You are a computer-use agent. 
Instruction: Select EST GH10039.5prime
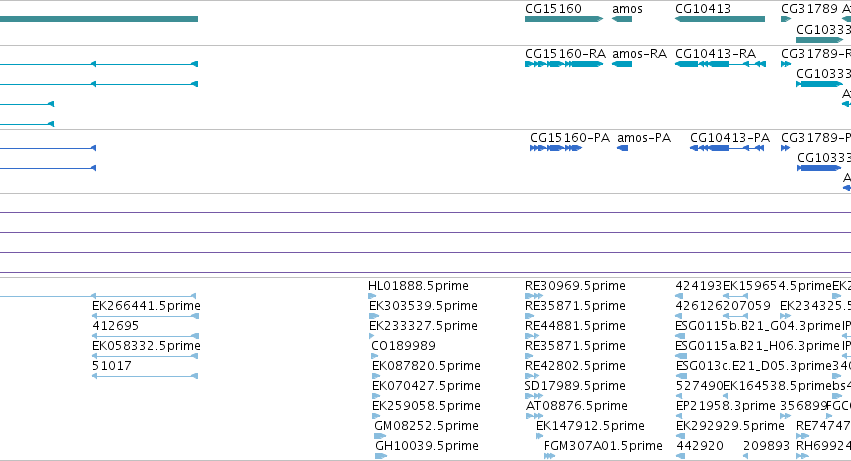(427, 446)
